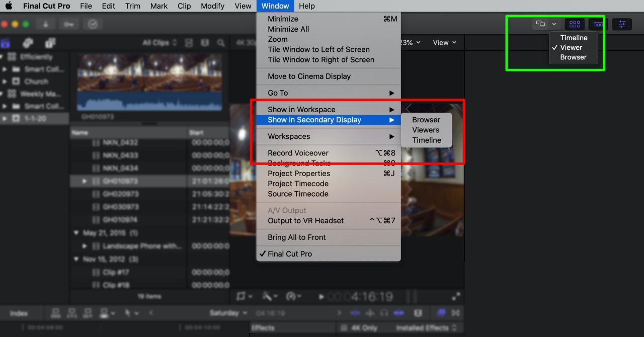Choose Record Voiceover
Viewport: 644px width, 337px height.
[329, 153]
